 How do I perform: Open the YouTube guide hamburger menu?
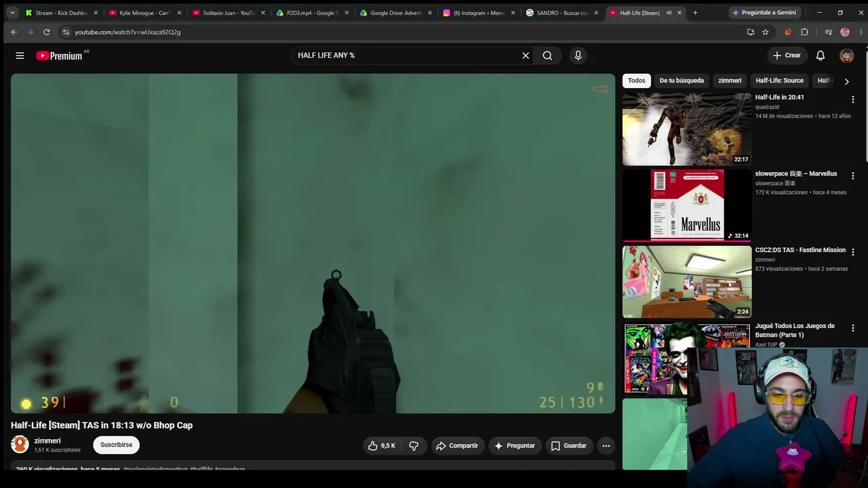click(20, 56)
